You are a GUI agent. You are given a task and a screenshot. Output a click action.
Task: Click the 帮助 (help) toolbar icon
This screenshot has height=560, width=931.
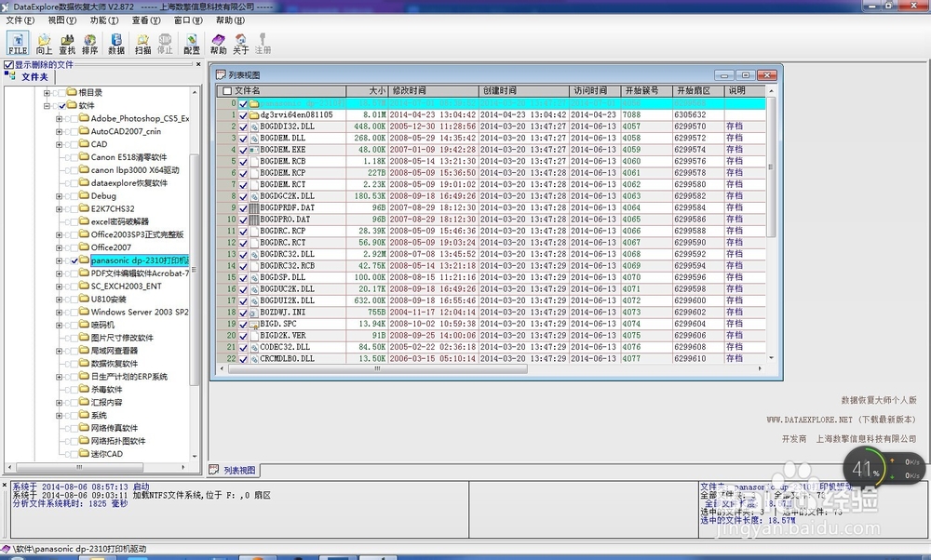click(219, 44)
